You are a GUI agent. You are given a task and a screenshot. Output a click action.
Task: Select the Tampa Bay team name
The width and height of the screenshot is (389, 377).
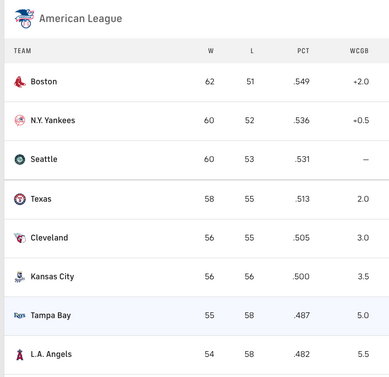click(x=51, y=315)
